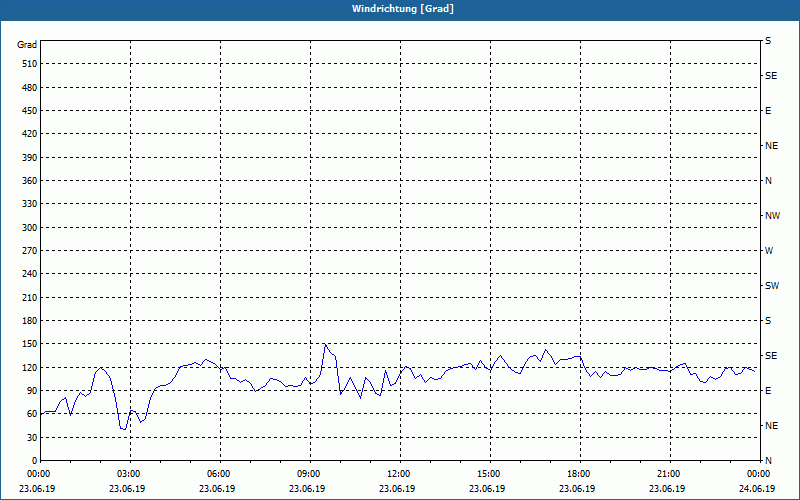Click the 00:00 label above 24.06.19
This screenshot has width=800, height=500.
coord(758,474)
